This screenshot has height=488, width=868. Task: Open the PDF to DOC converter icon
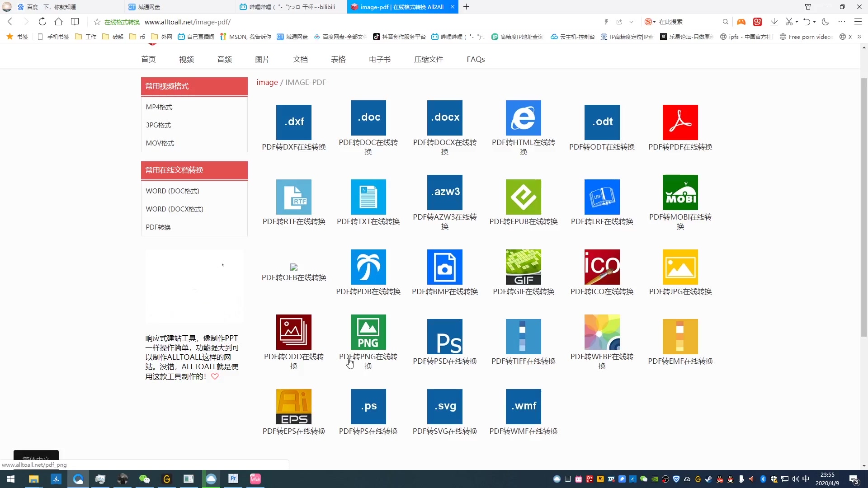click(368, 117)
